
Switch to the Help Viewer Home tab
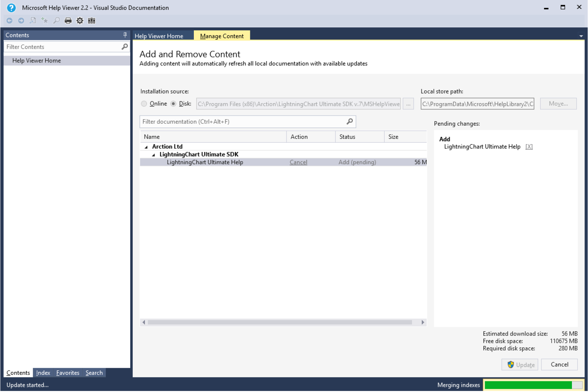[x=159, y=36]
